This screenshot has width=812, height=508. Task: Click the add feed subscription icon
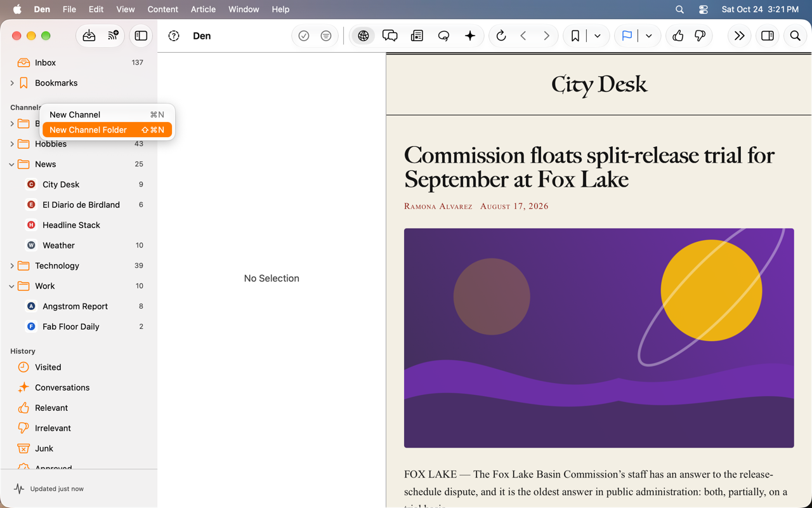113,36
